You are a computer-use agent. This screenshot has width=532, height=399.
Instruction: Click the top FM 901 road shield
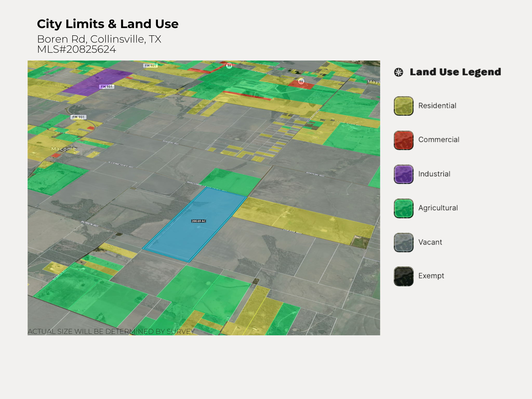150,66
